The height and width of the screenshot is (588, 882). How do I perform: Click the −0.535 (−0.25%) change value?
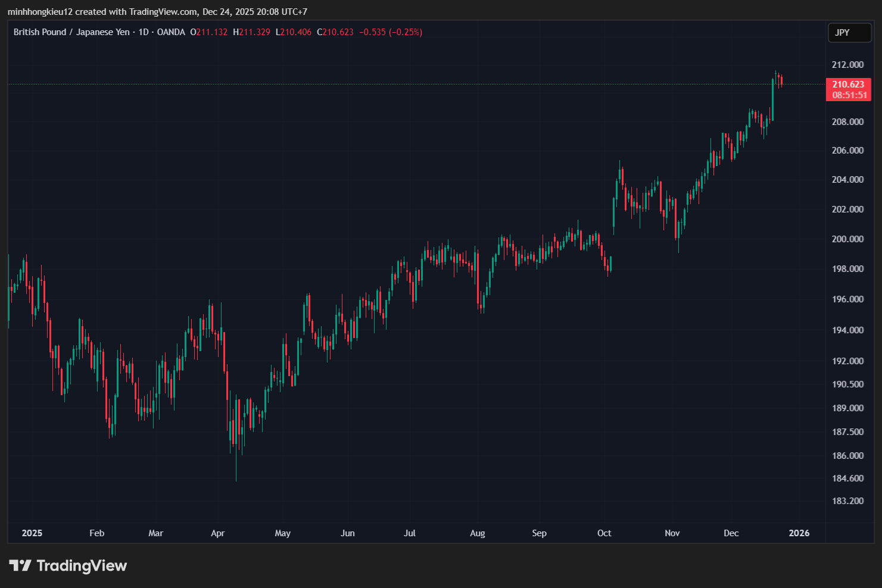click(391, 32)
